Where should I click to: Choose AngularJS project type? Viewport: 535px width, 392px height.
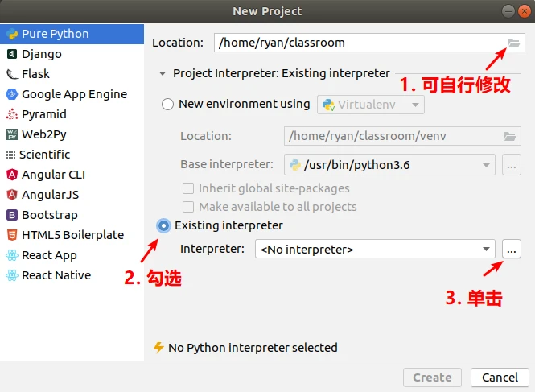tap(72, 195)
